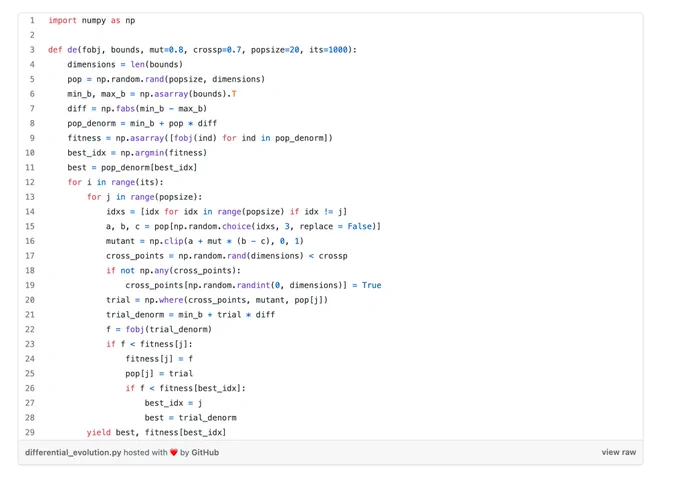Click the 'if f < fitness[j]:' line
This screenshot has width=680, height=477.
point(149,344)
